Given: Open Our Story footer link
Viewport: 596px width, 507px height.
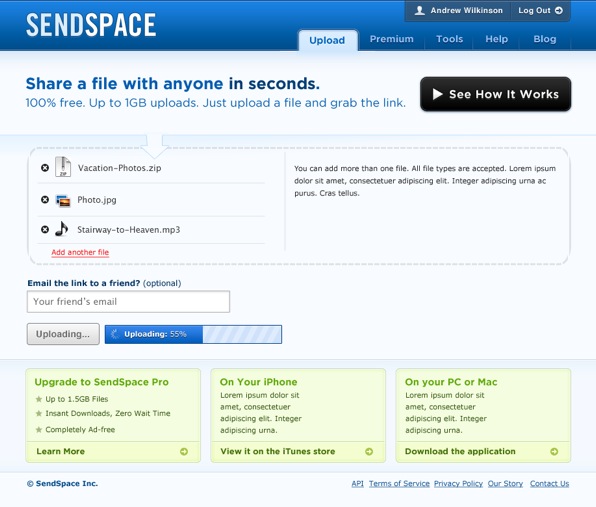Looking at the screenshot, I should pos(505,484).
